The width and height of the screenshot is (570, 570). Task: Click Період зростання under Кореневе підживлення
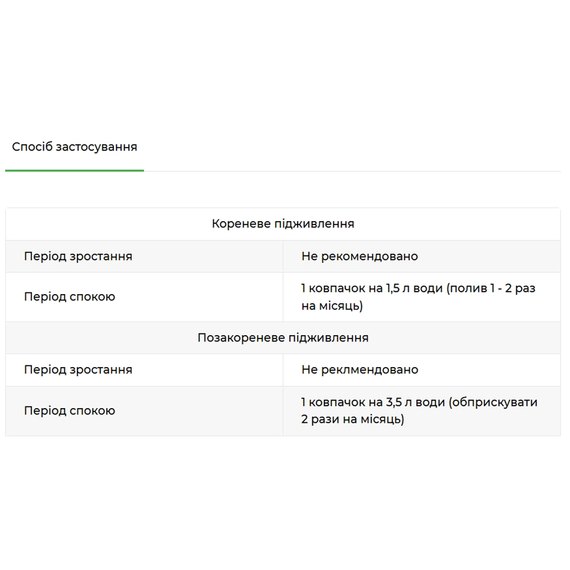[78, 256]
